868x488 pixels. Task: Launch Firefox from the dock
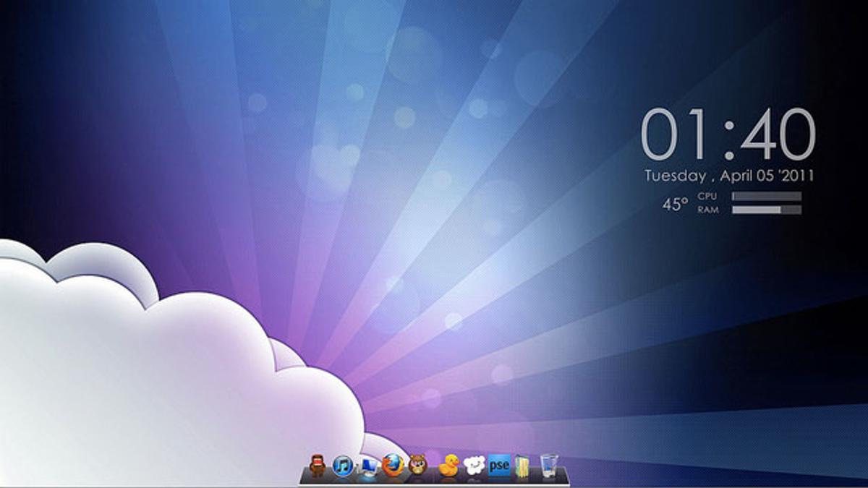coord(393,466)
